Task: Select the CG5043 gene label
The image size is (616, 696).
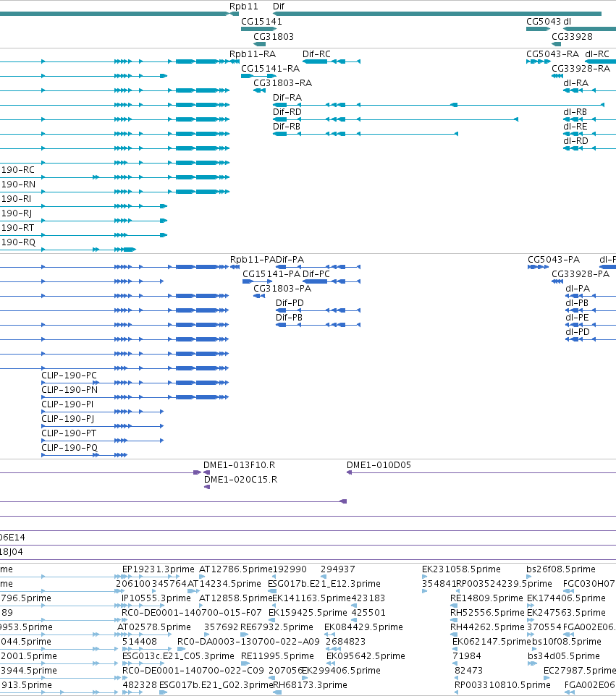Action: click(x=544, y=21)
